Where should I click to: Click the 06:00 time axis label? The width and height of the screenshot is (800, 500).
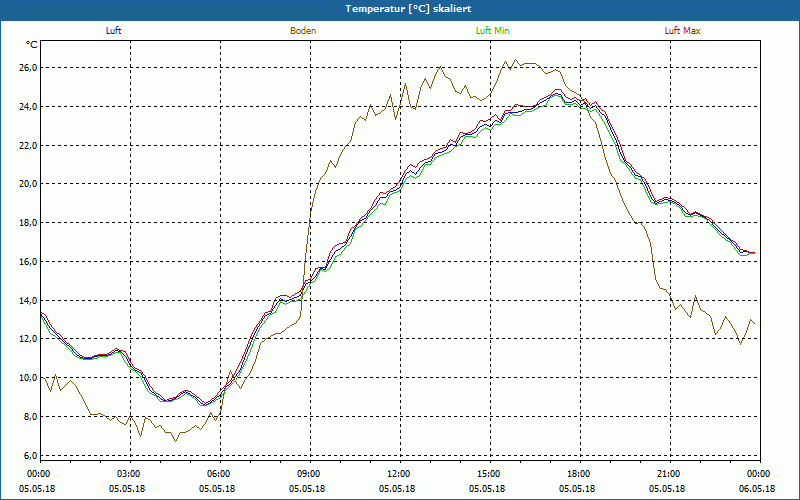[217, 474]
